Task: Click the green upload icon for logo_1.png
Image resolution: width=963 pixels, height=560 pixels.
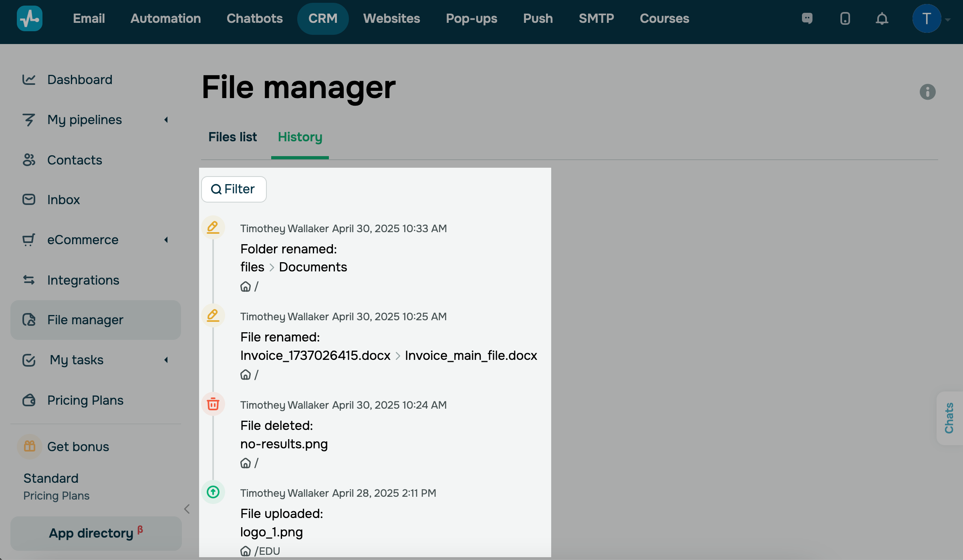Action: point(213,492)
